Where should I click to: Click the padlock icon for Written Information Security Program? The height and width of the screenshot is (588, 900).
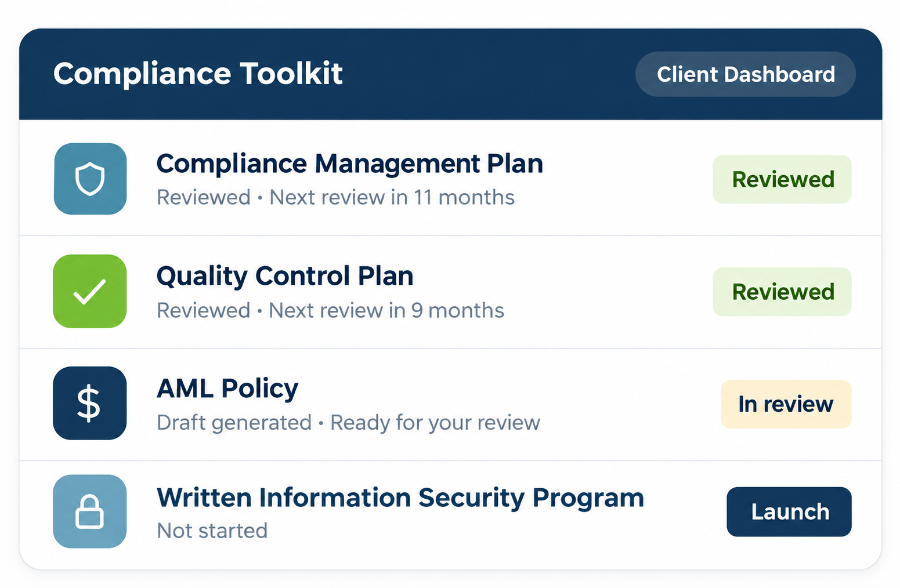pyautogui.click(x=90, y=511)
